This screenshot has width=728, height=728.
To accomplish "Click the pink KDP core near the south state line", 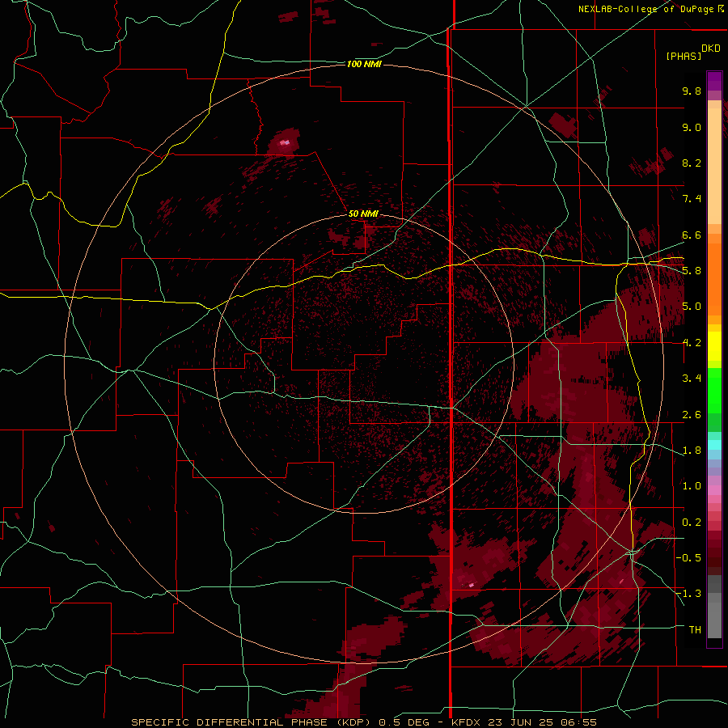I will 472,585.
